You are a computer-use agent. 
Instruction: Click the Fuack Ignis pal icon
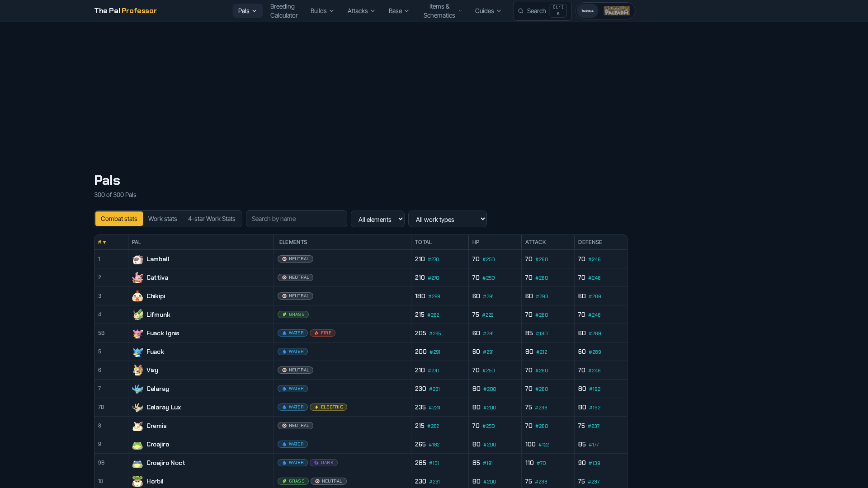pos(137,333)
